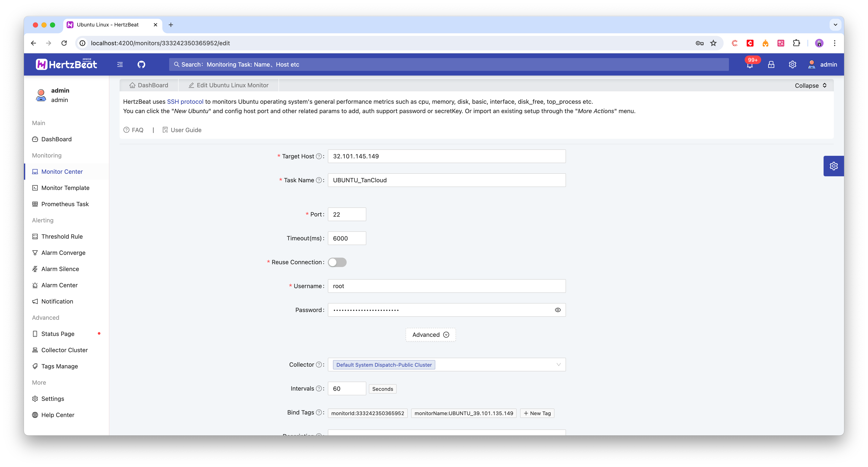868x467 pixels.
Task: Open the Chrome three-dot menu
Action: [x=834, y=43]
